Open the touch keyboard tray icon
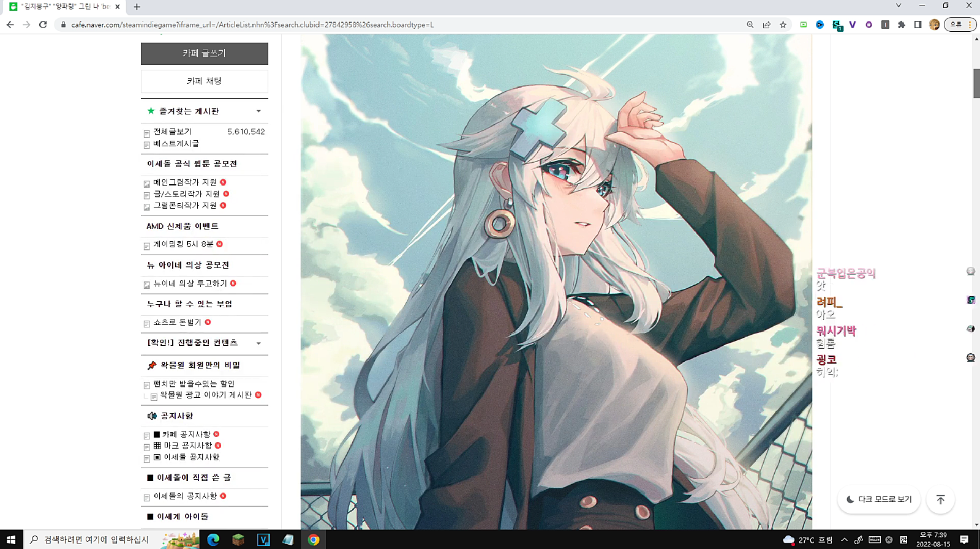The image size is (980, 549). tap(875, 539)
